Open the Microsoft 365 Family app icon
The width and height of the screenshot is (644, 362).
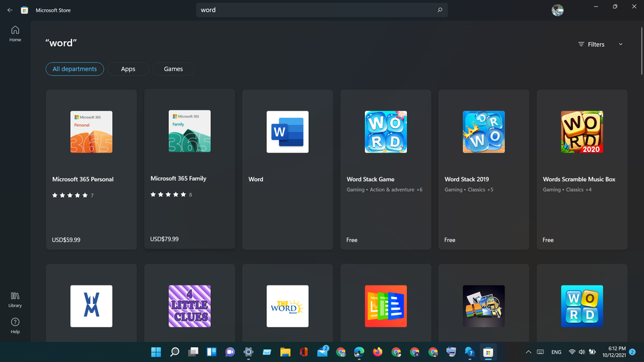(190, 131)
